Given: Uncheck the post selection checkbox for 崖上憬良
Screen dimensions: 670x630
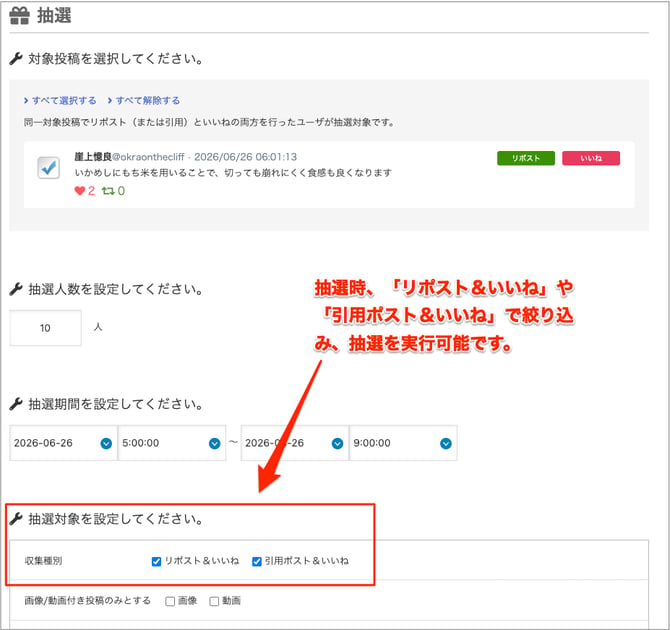Looking at the screenshot, I should (x=48, y=168).
